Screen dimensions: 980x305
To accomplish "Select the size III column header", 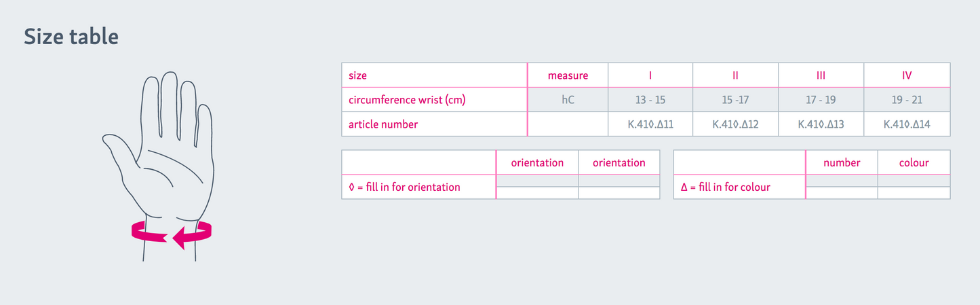I will point(821,75).
